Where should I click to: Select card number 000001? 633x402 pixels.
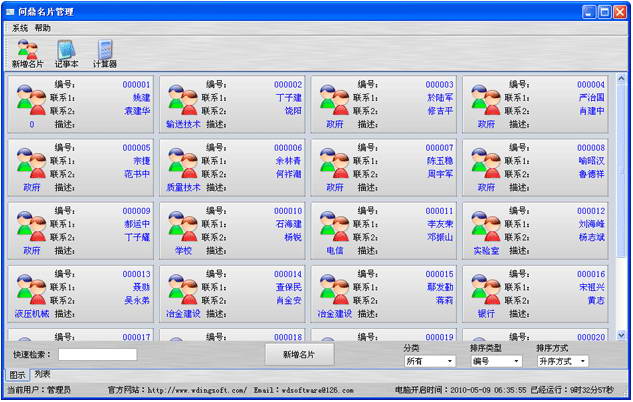click(136, 85)
